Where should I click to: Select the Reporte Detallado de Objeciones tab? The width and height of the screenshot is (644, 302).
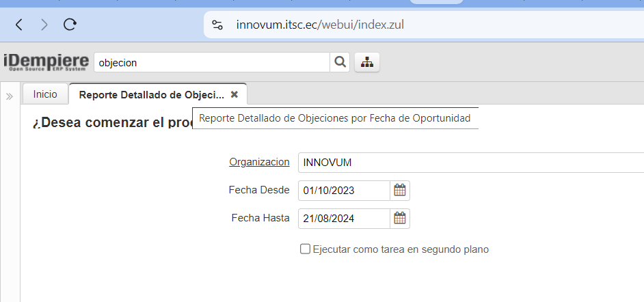(151, 94)
